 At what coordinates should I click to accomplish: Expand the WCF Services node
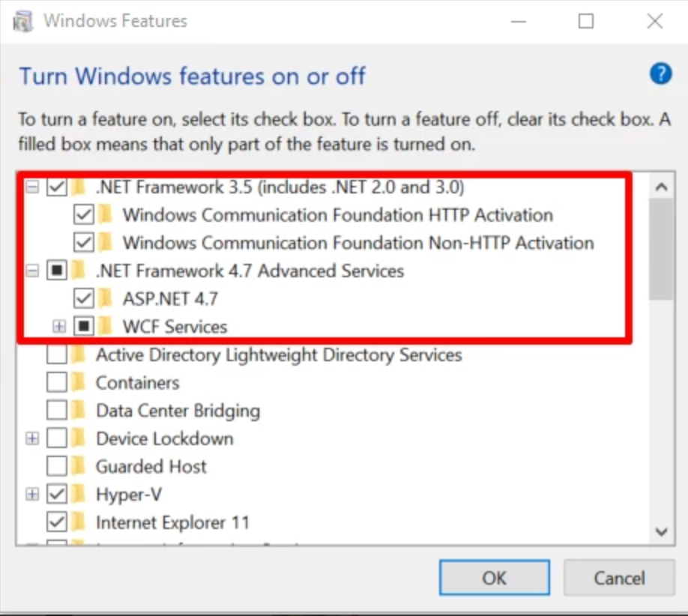click(x=59, y=327)
